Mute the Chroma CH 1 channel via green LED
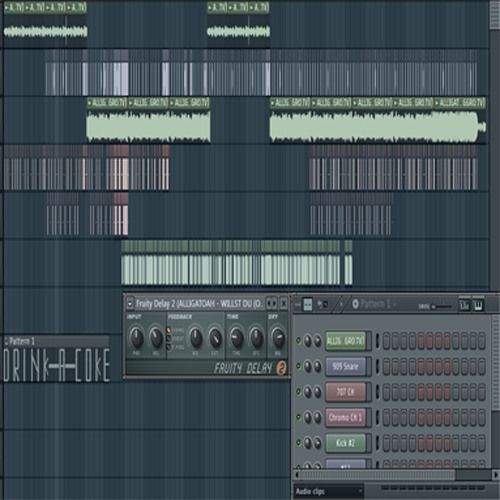This screenshot has width=500, height=500. pyautogui.click(x=299, y=417)
